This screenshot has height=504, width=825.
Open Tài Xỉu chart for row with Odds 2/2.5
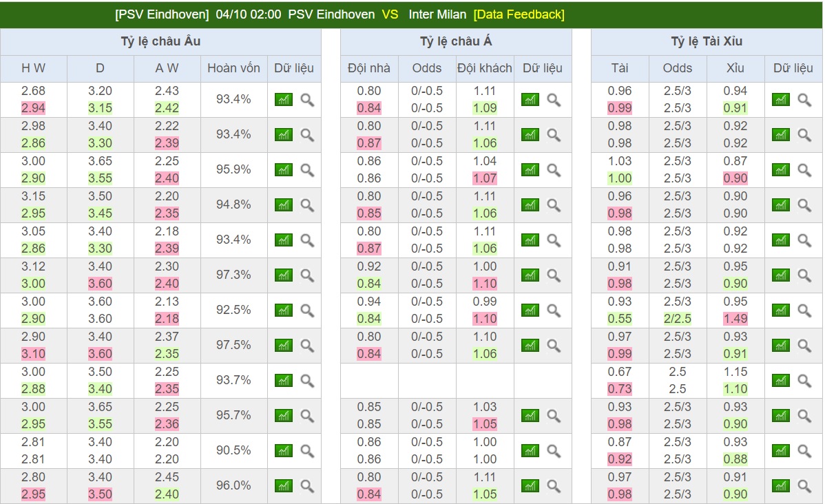click(781, 311)
